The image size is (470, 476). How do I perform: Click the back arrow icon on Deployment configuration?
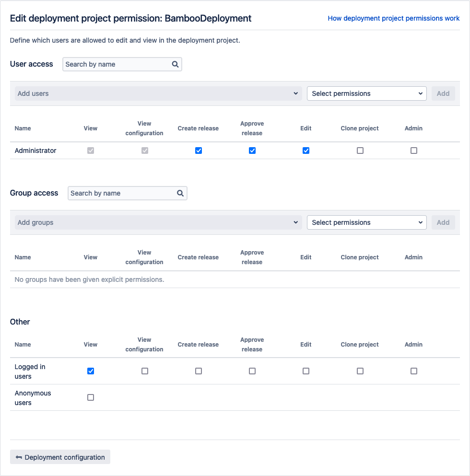(19, 457)
